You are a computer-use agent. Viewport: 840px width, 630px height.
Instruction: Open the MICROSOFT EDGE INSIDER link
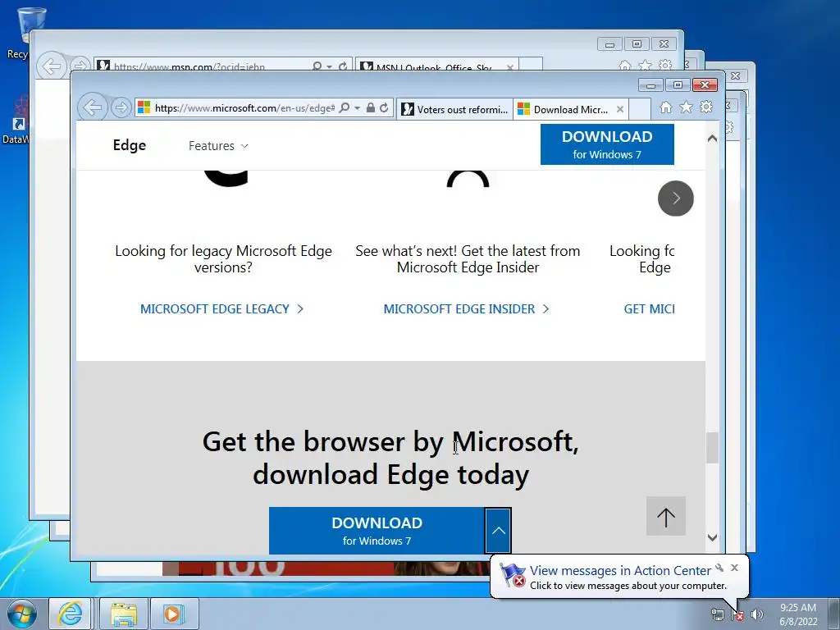pos(466,309)
